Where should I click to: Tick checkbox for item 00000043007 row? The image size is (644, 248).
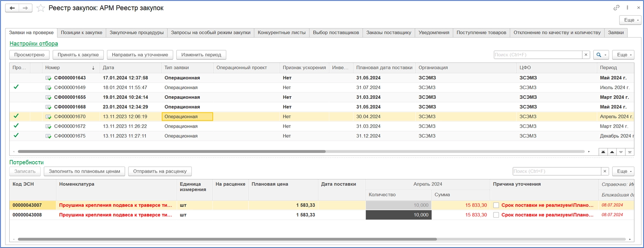[x=496, y=205]
